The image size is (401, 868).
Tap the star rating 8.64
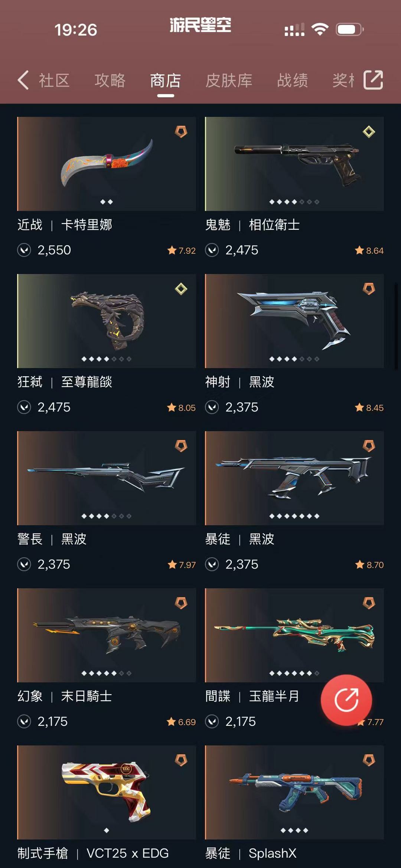click(369, 250)
